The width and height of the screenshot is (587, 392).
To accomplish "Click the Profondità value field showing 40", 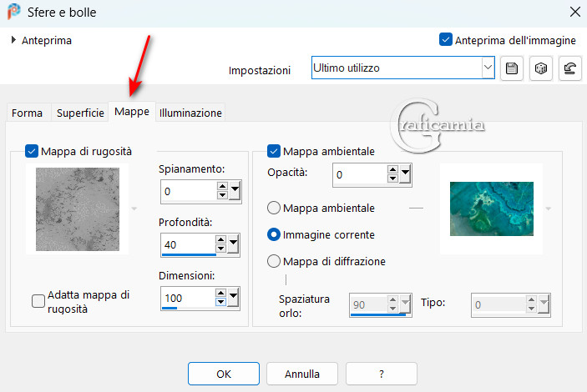I will 189,244.
